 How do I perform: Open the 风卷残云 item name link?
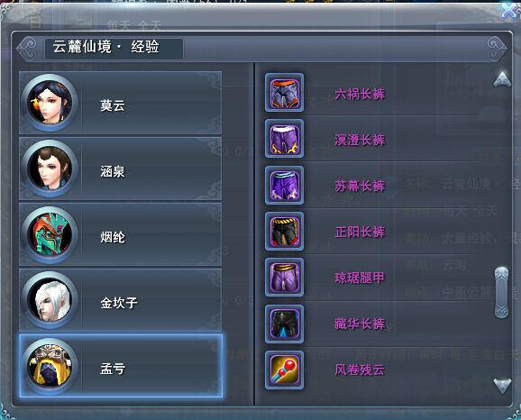click(360, 370)
